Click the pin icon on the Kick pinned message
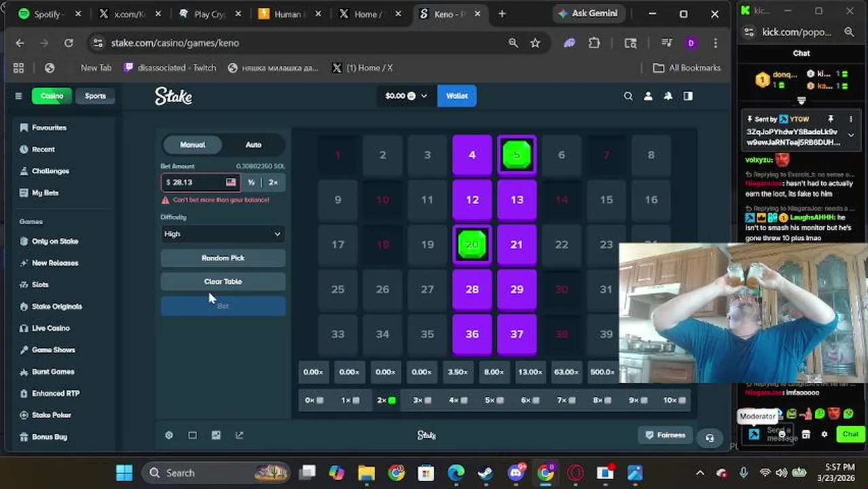 click(x=830, y=119)
